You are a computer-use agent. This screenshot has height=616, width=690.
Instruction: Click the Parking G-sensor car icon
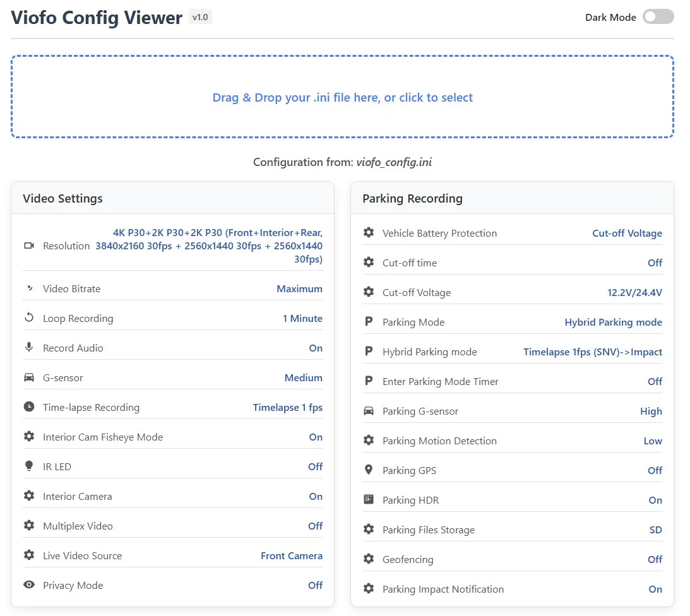(x=369, y=410)
